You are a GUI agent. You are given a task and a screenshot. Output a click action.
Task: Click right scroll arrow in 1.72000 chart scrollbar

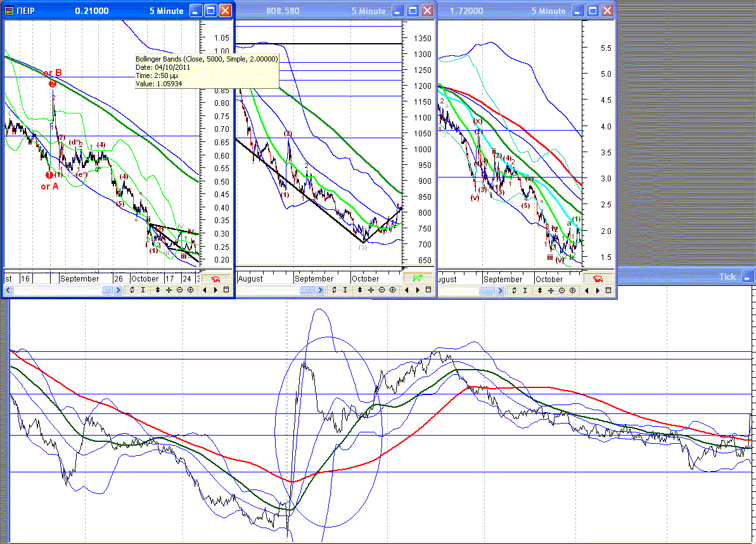pyautogui.click(x=500, y=290)
